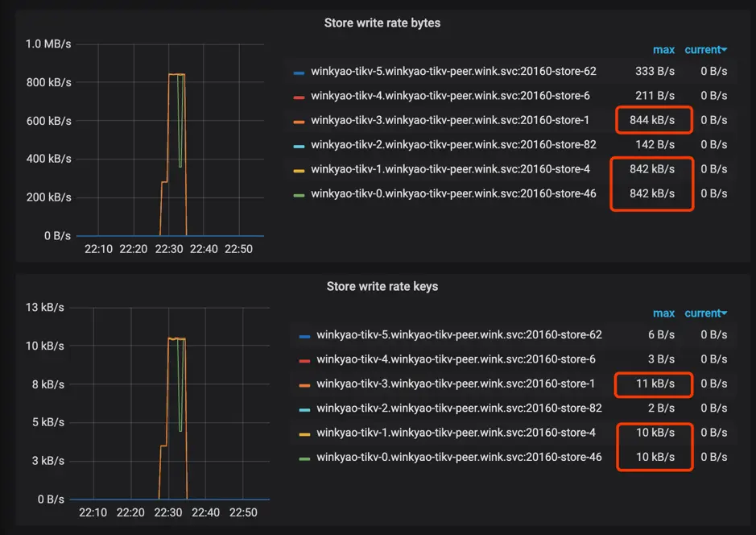756x535 pixels.
Task: Click green swatch for tikv-0 store-46 in bytes panel
Action: pos(299,195)
